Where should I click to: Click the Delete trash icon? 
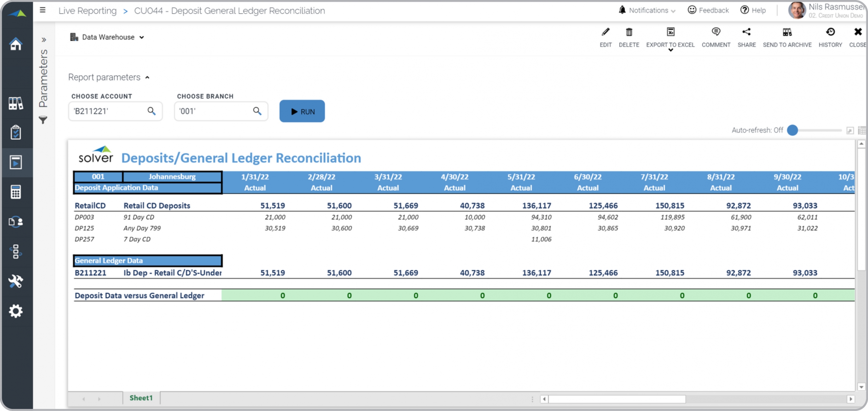click(x=629, y=32)
